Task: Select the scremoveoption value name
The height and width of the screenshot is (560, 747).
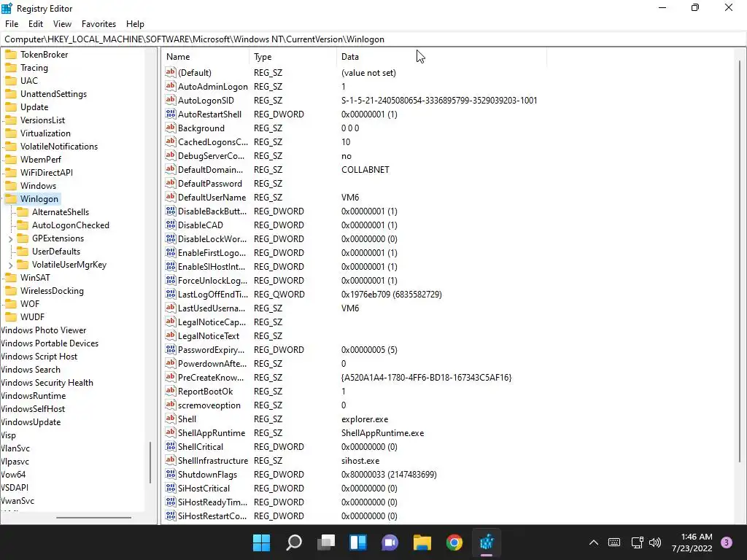Action: [209, 405]
